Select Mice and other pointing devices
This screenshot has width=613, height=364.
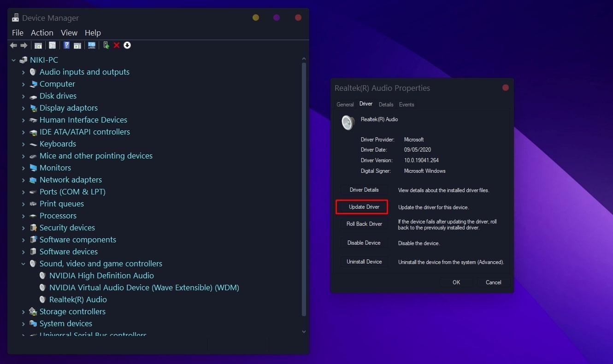pos(96,156)
